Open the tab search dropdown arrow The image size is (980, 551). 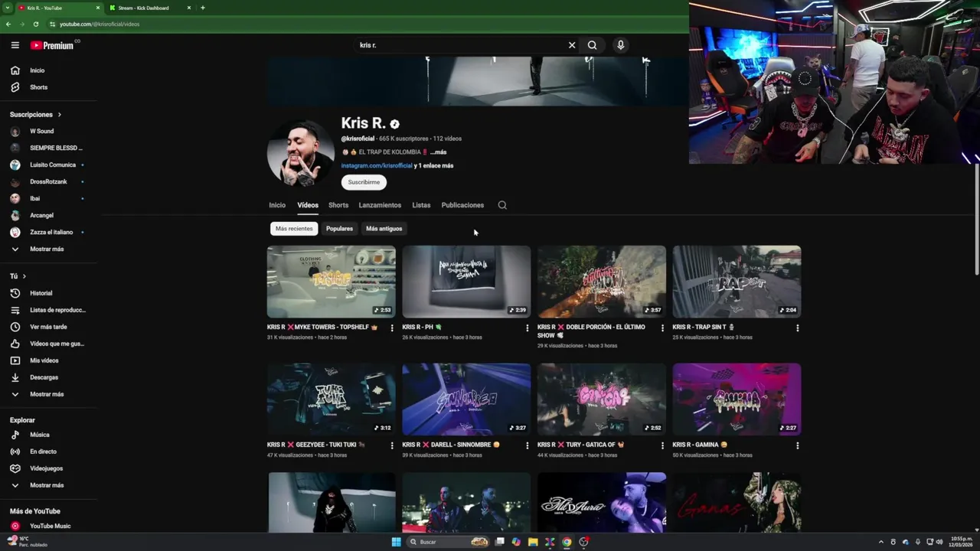coord(8,8)
